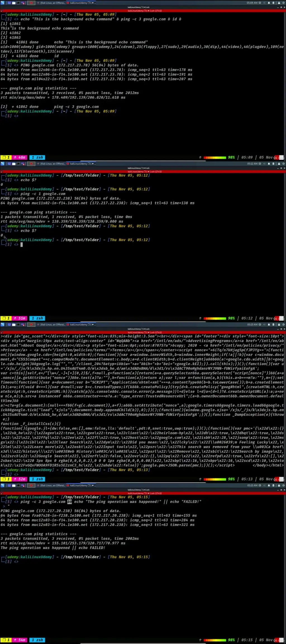Click the yellow session badge left of 48m

tap(6, 158)
